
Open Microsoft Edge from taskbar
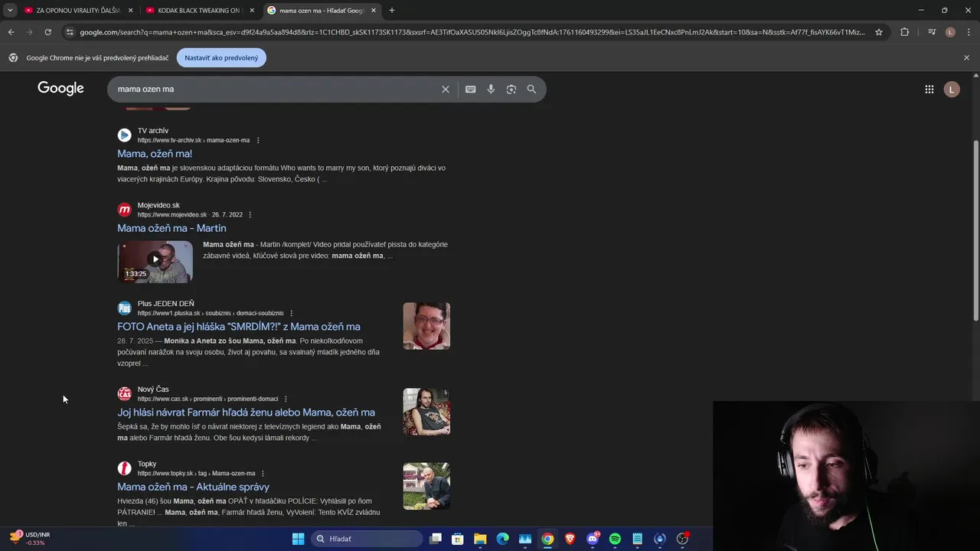click(502, 539)
